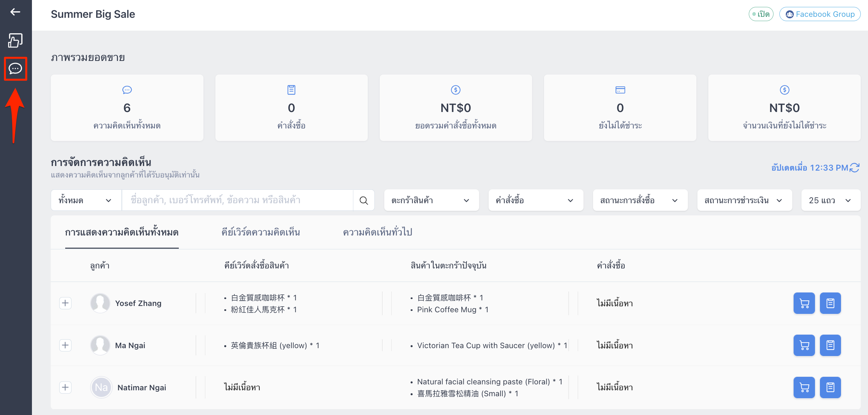The image size is (868, 415).
Task: Switch to คีย์เวิร์ดความคิดเห็น tab
Action: pos(261,232)
